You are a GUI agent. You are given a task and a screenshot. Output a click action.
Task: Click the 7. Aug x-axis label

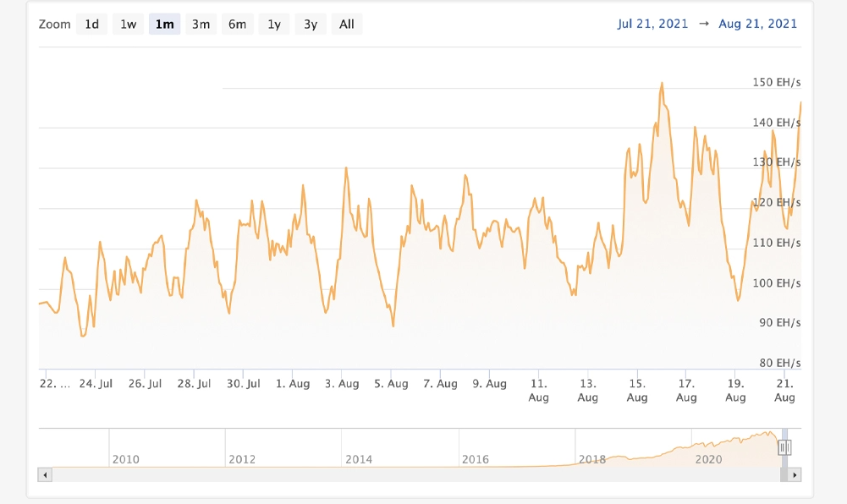tap(440, 384)
